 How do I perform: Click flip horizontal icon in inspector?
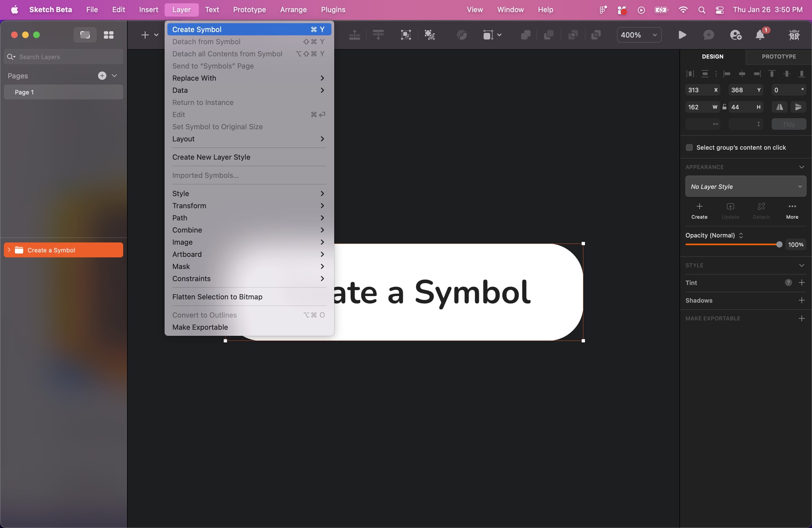click(780, 107)
